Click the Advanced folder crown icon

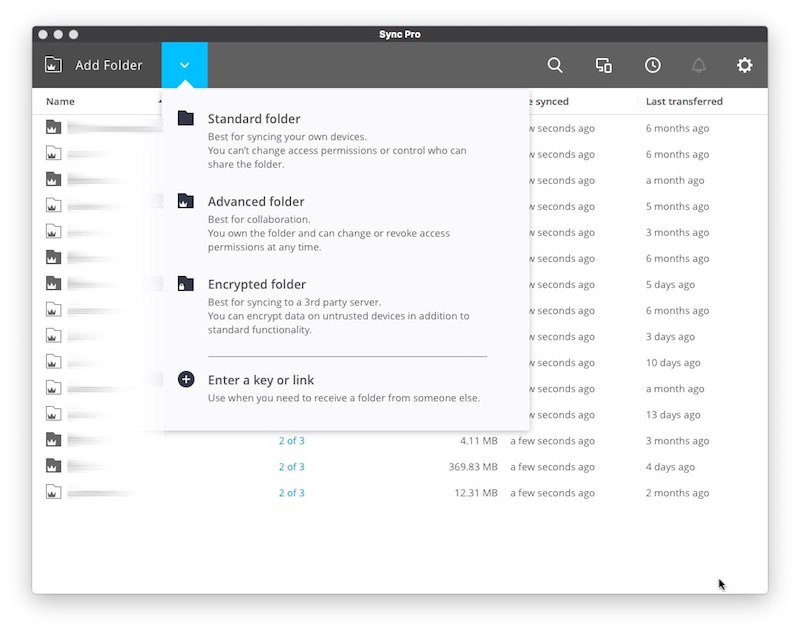tap(185, 201)
